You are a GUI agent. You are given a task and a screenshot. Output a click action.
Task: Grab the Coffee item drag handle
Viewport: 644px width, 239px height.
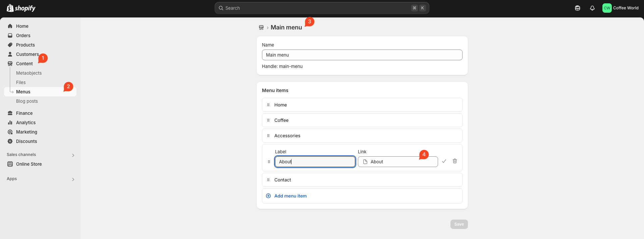(x=268, y=120)
